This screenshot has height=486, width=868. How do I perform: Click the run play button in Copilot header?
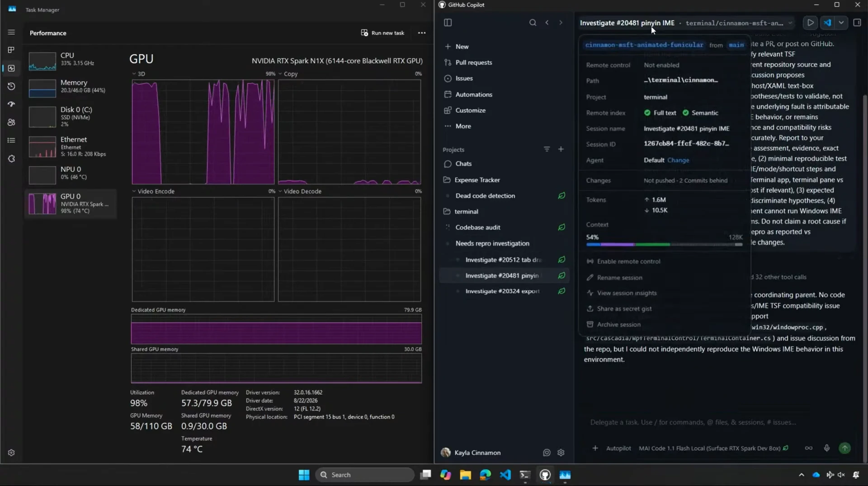click(x=811, y=23)
